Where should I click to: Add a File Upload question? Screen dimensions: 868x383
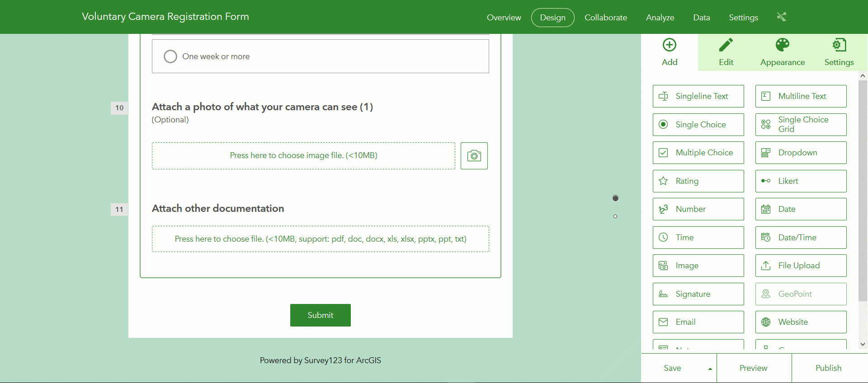[x=801, y=266]
